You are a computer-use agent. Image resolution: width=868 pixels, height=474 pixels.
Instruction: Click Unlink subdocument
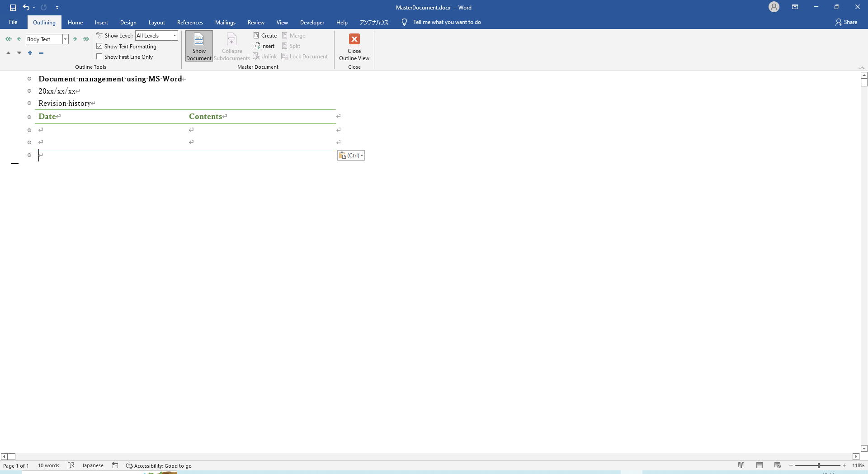pos(265,57)
